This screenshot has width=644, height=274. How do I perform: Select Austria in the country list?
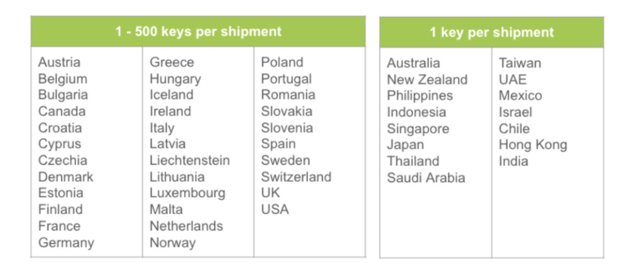tap(59, 62)
